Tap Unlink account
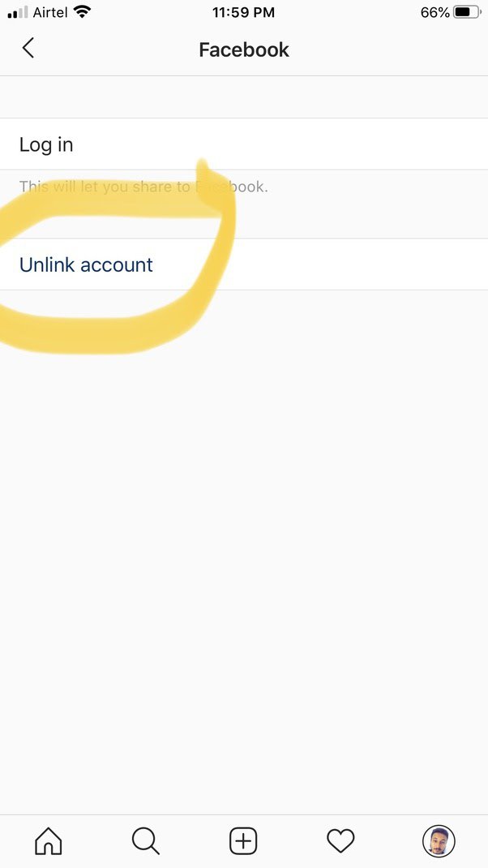488x868 pixels. pos(86,264)
